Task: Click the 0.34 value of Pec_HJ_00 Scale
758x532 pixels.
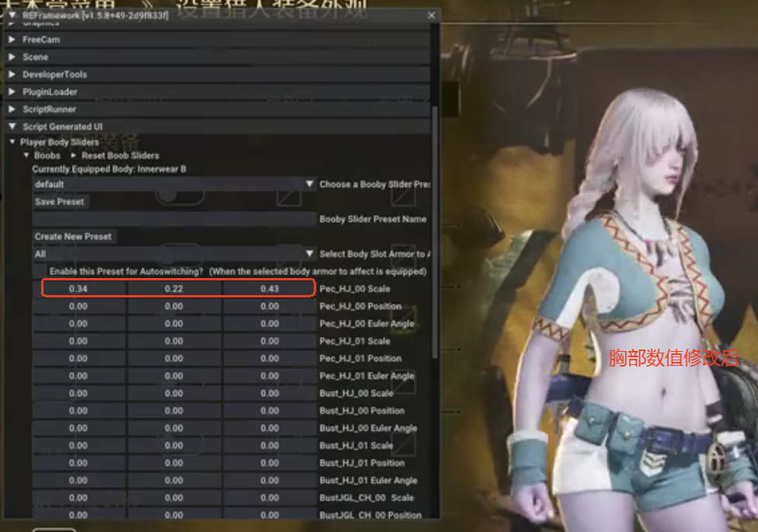Action: [x=78, y=289]
